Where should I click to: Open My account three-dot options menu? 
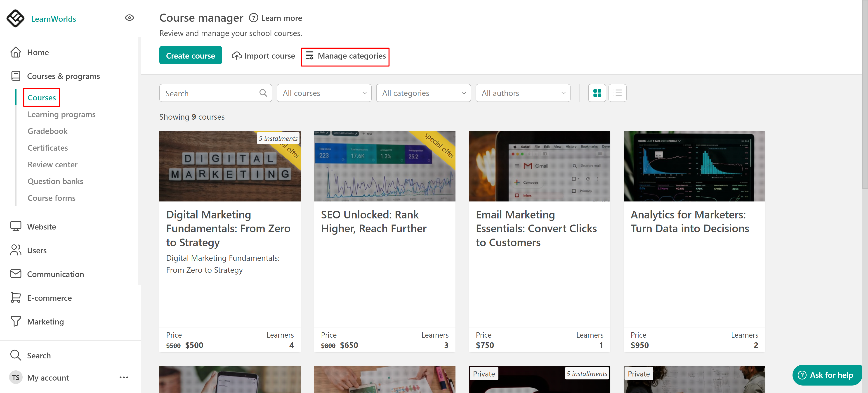pyautogui.click(x=124, y=377)
